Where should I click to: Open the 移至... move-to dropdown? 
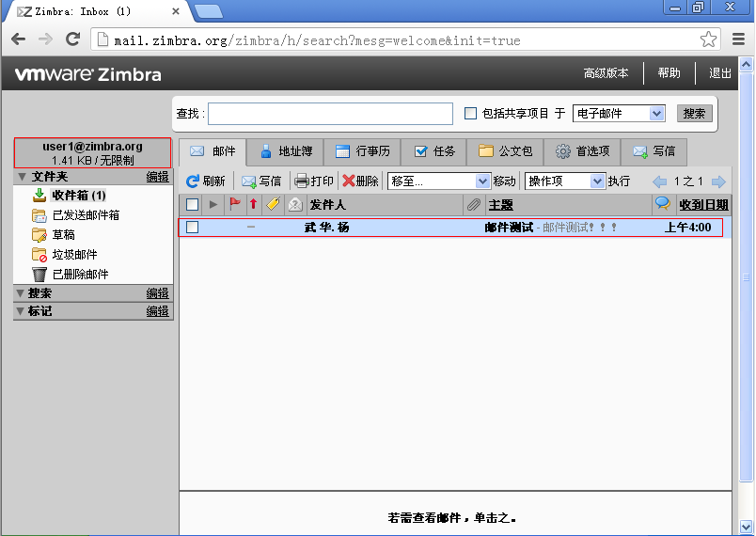point(439,181)
